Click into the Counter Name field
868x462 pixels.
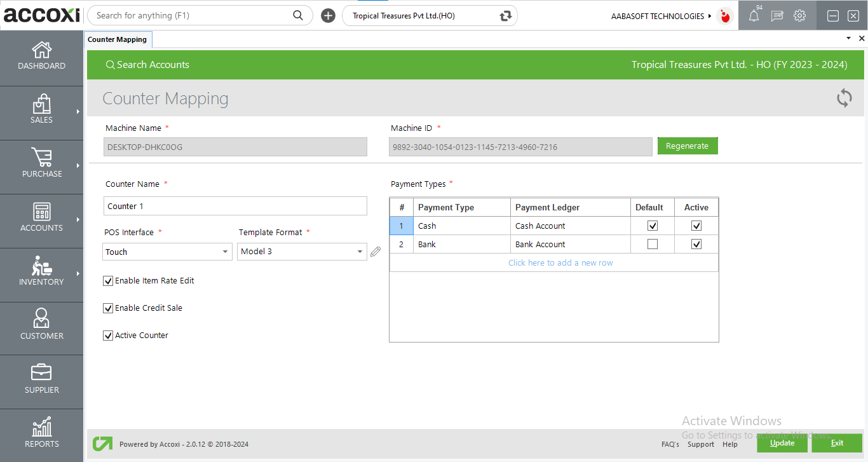(x=235, y=206)
